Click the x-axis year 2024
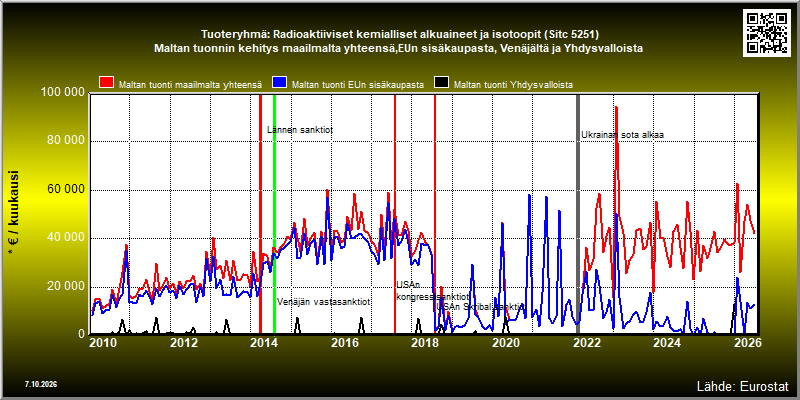Screen dimensions: 800x400 667,343
